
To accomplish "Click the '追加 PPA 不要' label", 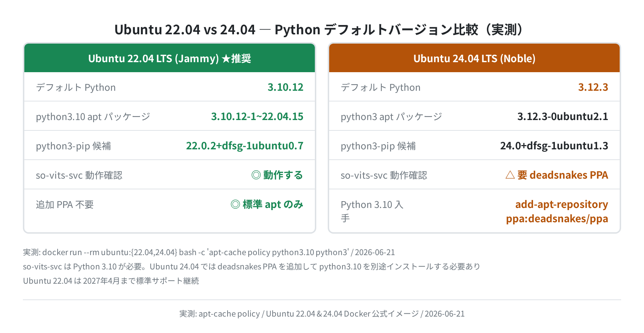I will tap(65, 204).
